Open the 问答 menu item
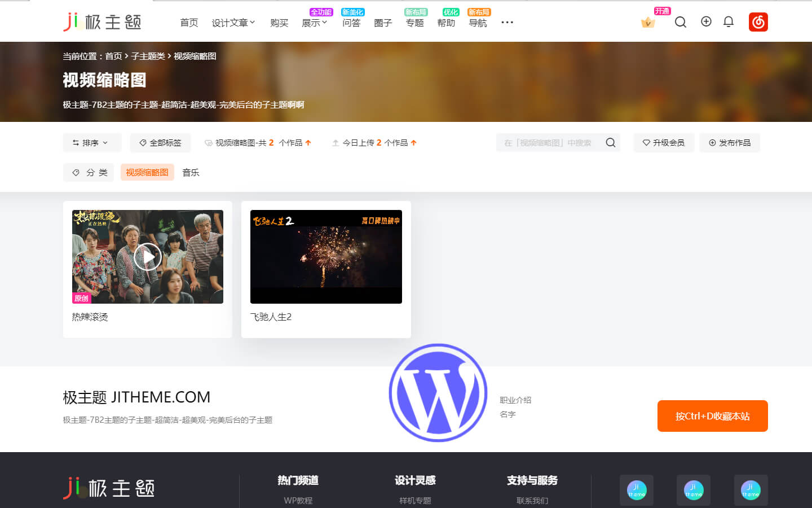 351,23
